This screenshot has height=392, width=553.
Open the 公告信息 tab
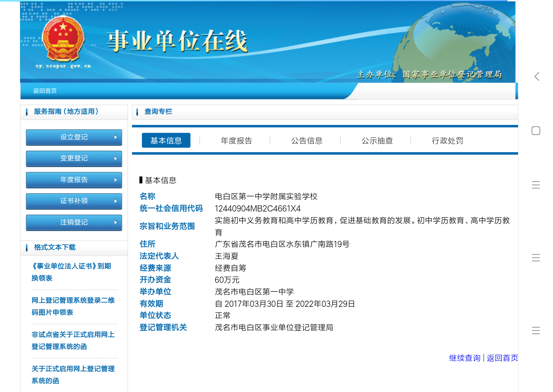pos(307,141)
